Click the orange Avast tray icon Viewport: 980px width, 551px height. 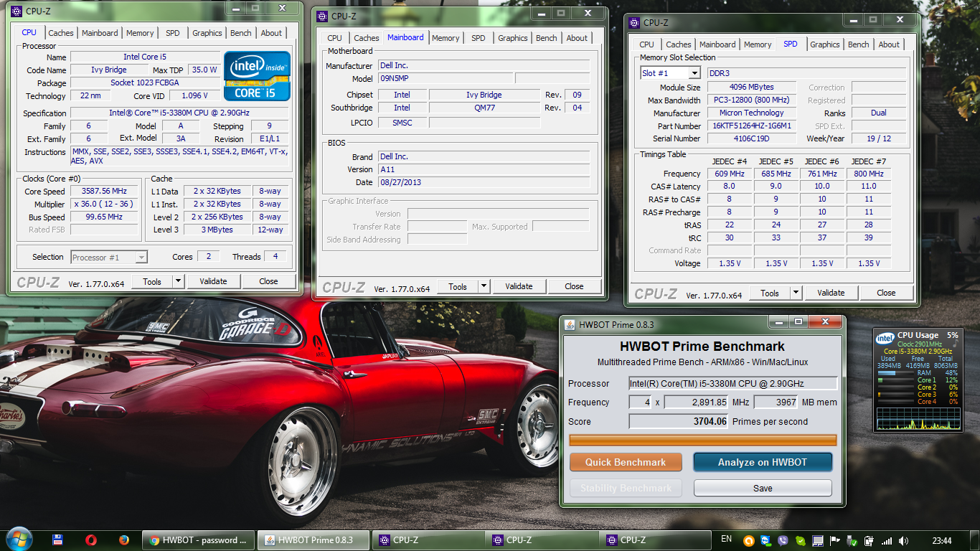click(748, 541)
